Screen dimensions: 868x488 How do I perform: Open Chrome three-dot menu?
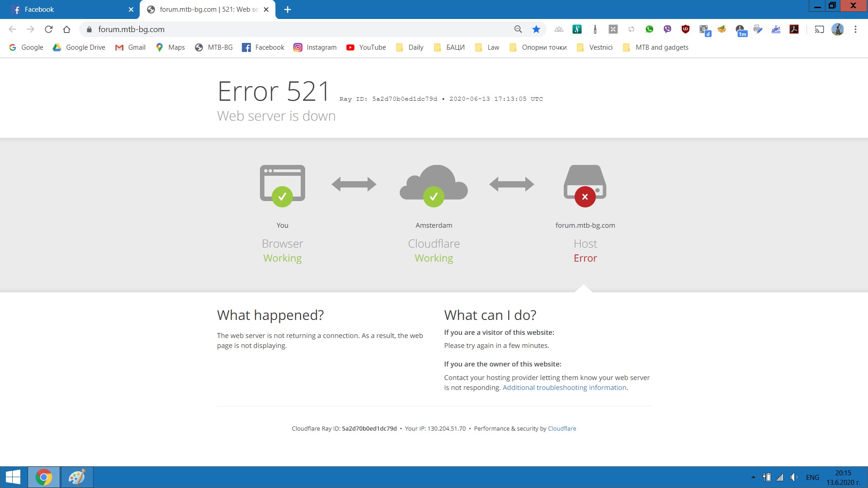pos(855,29)
